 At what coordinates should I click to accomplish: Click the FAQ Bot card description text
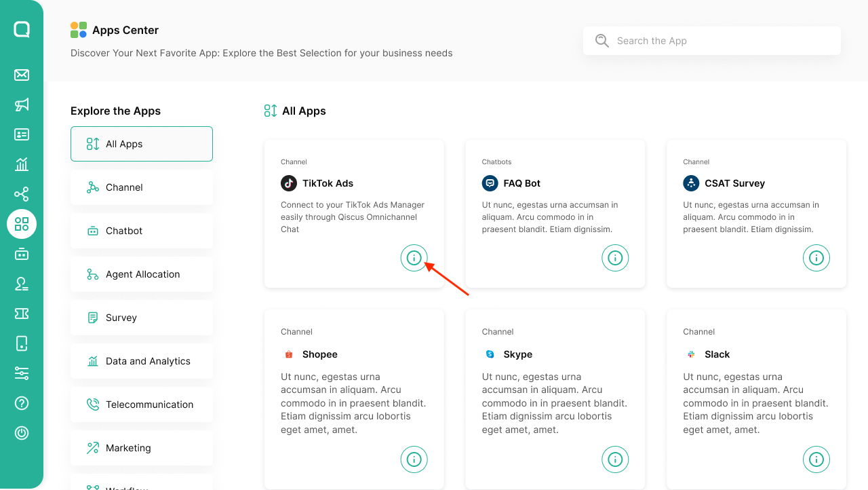pos(550,217)
